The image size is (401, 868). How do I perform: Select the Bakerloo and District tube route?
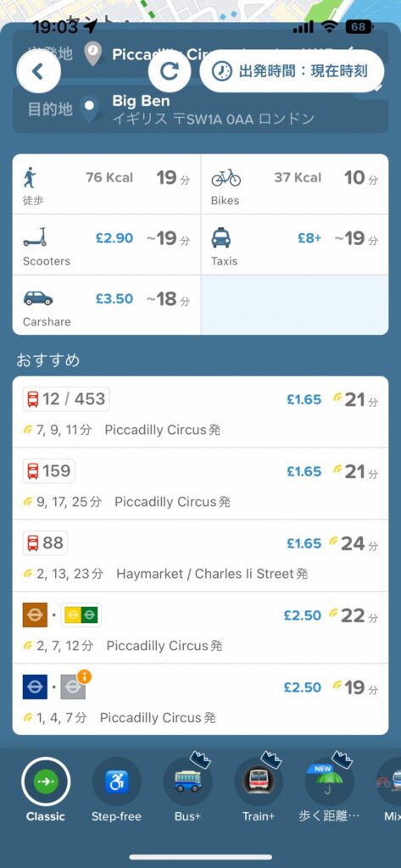pos(200,628)
